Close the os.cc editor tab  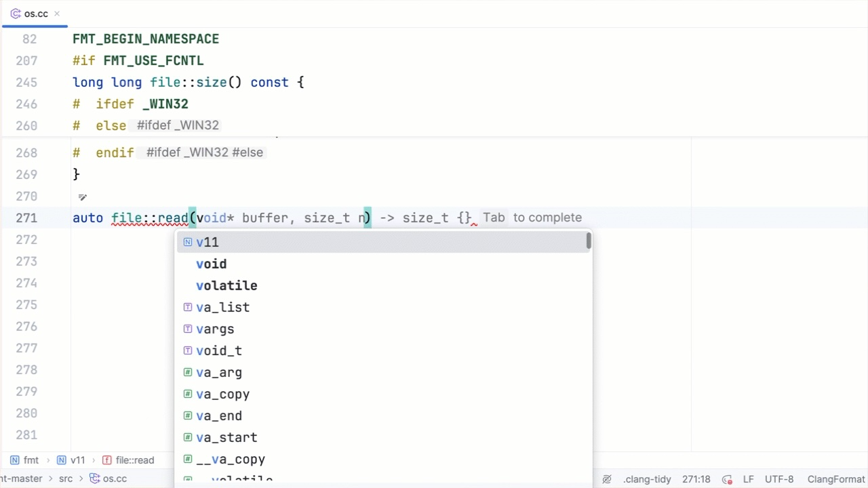[x=57, y=14]
